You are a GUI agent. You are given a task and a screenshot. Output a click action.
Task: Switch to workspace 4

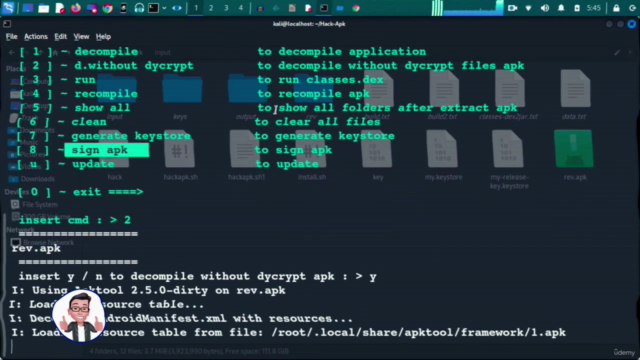pos(241,8)
